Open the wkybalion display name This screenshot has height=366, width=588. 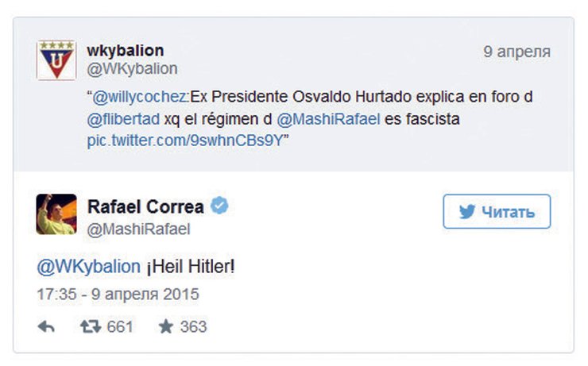(x=126, y=50)
